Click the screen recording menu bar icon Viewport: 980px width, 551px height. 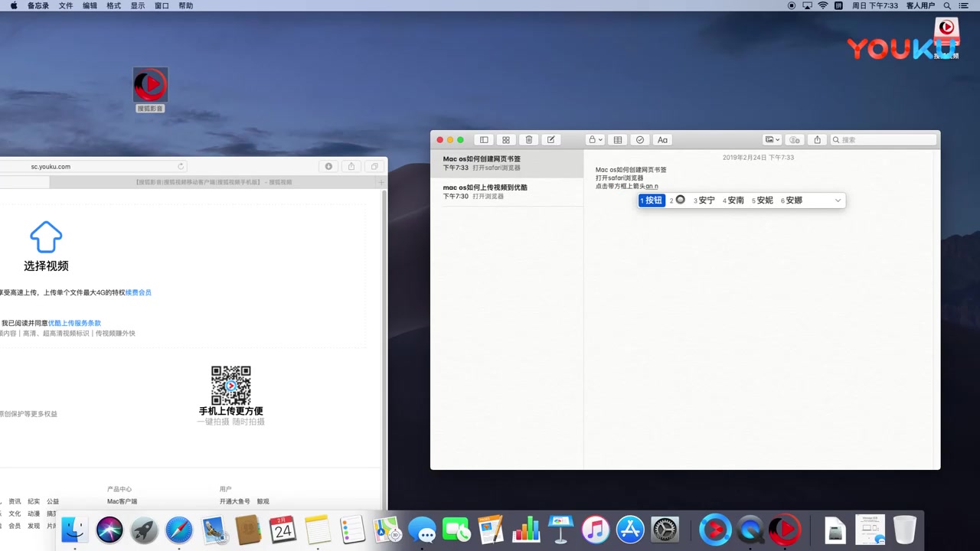coord(792,5)
